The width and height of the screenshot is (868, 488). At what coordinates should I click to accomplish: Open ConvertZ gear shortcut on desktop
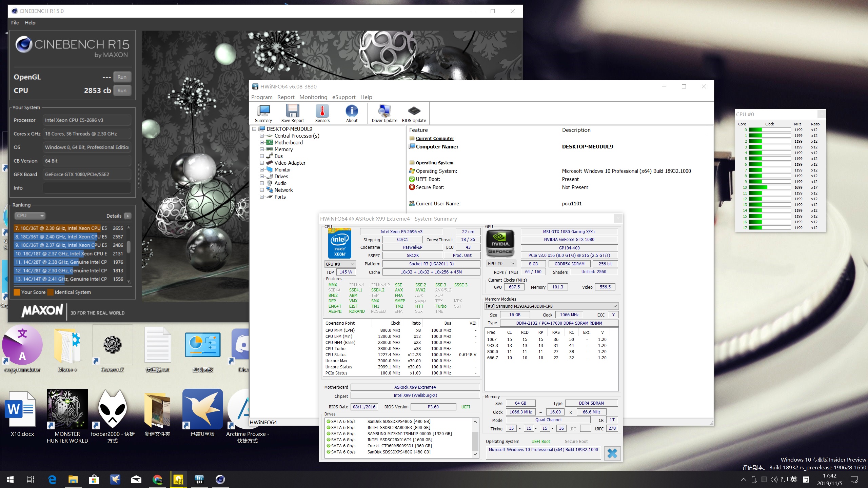point(112,349)
